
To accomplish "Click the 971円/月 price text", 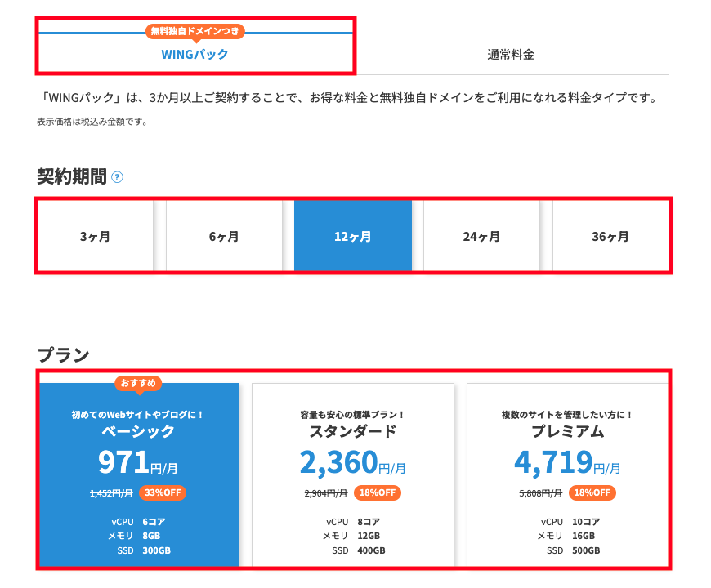I will click(138, 462).
